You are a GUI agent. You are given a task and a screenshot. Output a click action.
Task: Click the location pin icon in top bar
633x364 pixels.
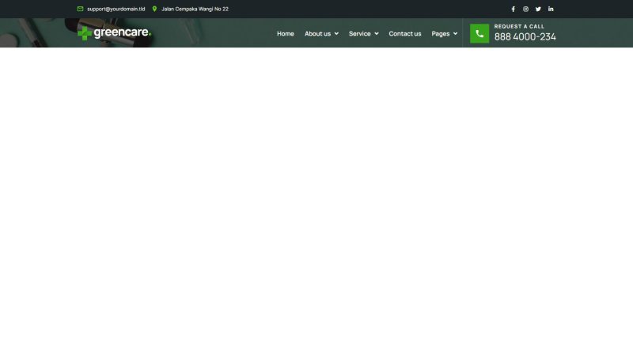pos(154,9)
